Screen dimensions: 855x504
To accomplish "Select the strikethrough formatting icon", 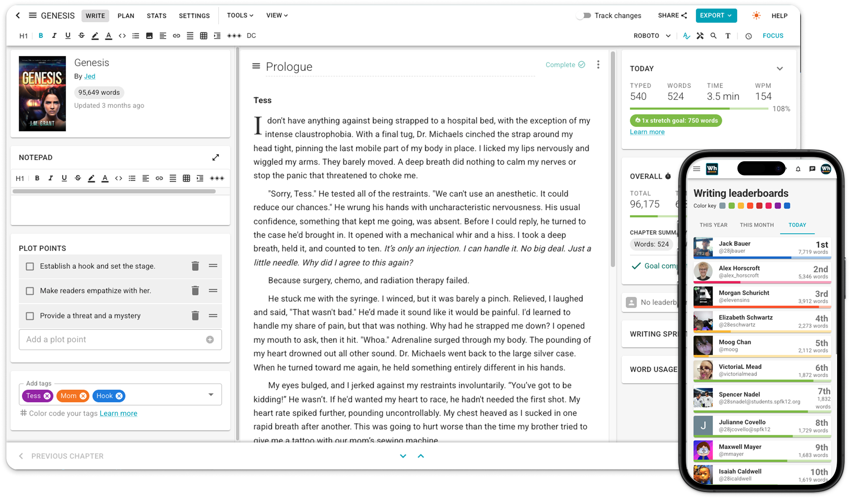I will [81, 35].
